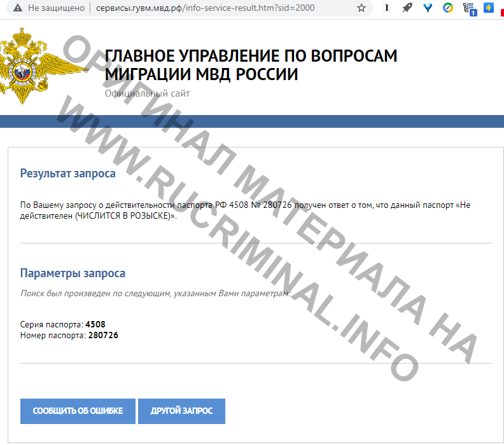Click the blue speaker extension icon
Screen dimensions: 504x445
[x=489, y=8]
